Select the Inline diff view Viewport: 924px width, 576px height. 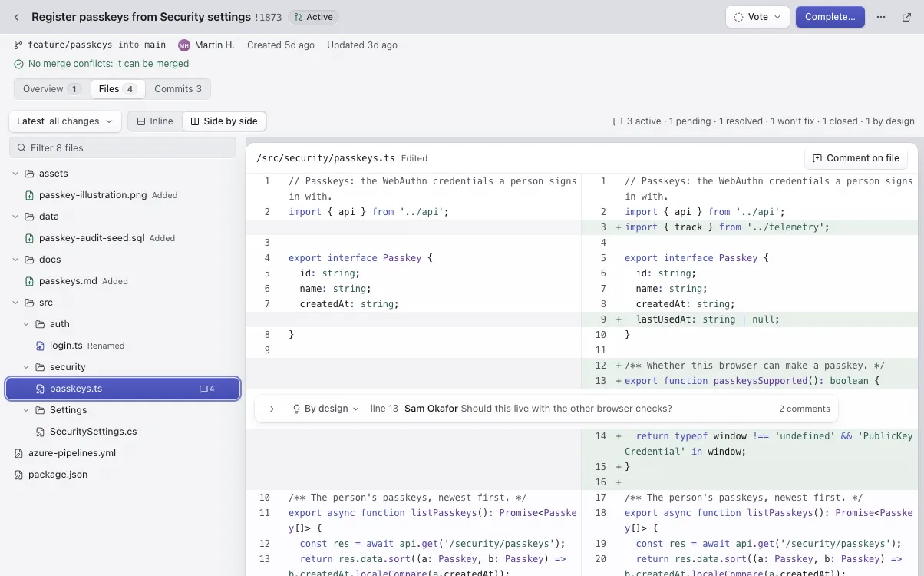(x=156, y=121)
